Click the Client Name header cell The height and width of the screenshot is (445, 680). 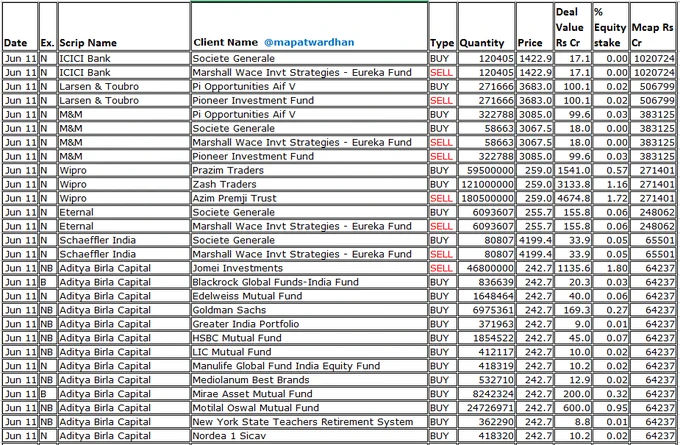[309, 27]
